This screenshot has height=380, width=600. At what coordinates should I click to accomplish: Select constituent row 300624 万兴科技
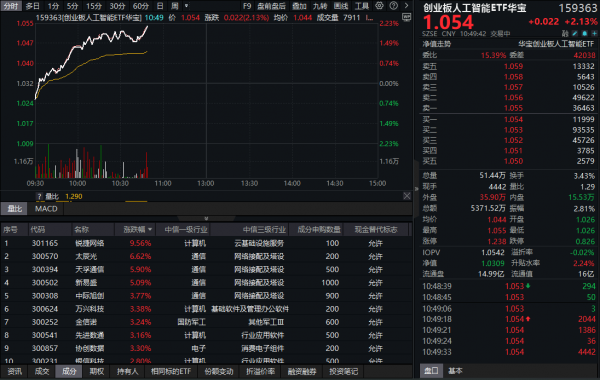[206, 309]
